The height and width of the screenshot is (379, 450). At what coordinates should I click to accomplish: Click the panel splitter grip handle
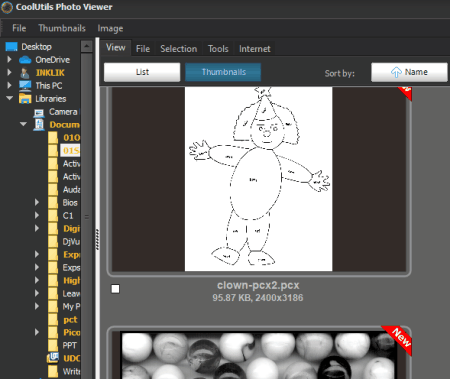click(x=97, y=239)
